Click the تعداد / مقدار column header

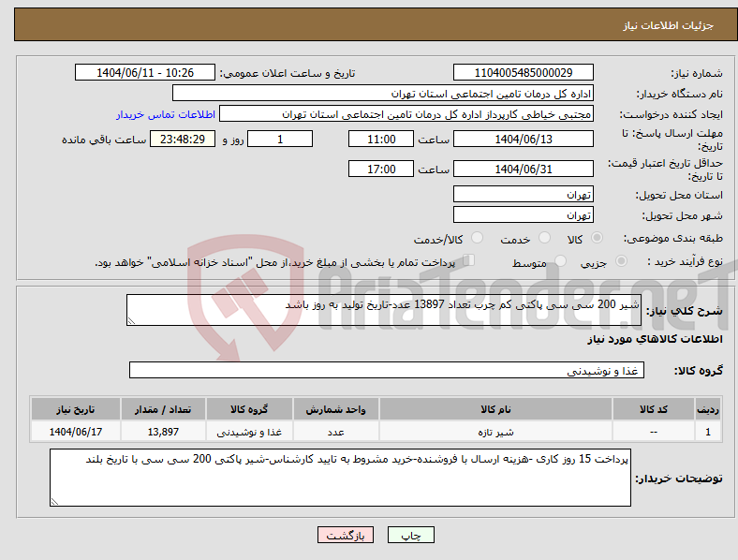[x=163, y=409]
